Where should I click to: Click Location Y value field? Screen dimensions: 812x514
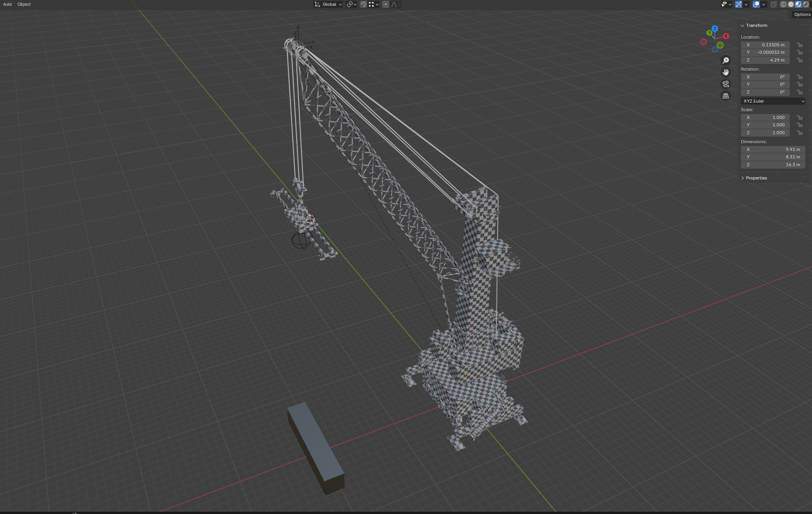tap(765, 52)
